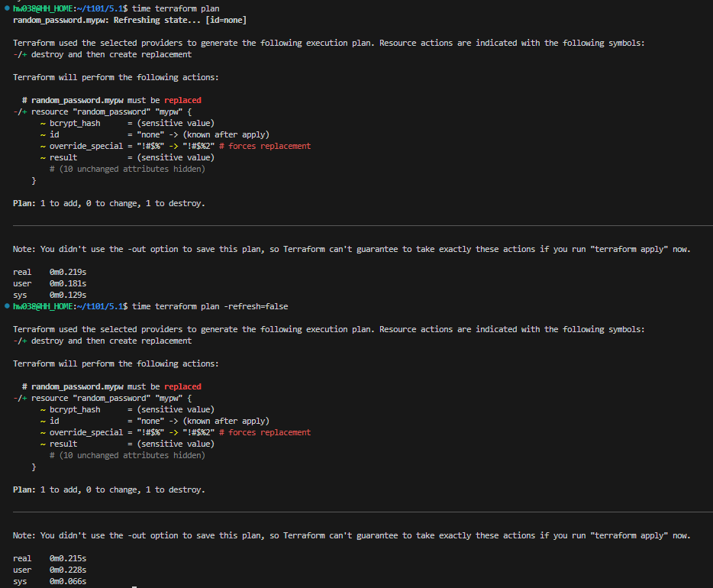Click the first red "replaced" word

tap(182, 100)
